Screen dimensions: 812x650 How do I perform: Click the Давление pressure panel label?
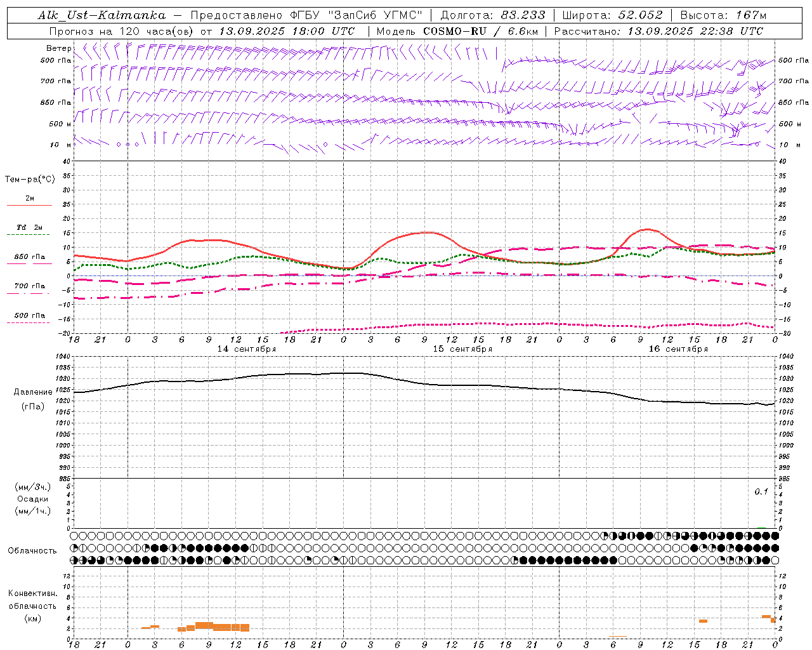(x=32, y=392)
